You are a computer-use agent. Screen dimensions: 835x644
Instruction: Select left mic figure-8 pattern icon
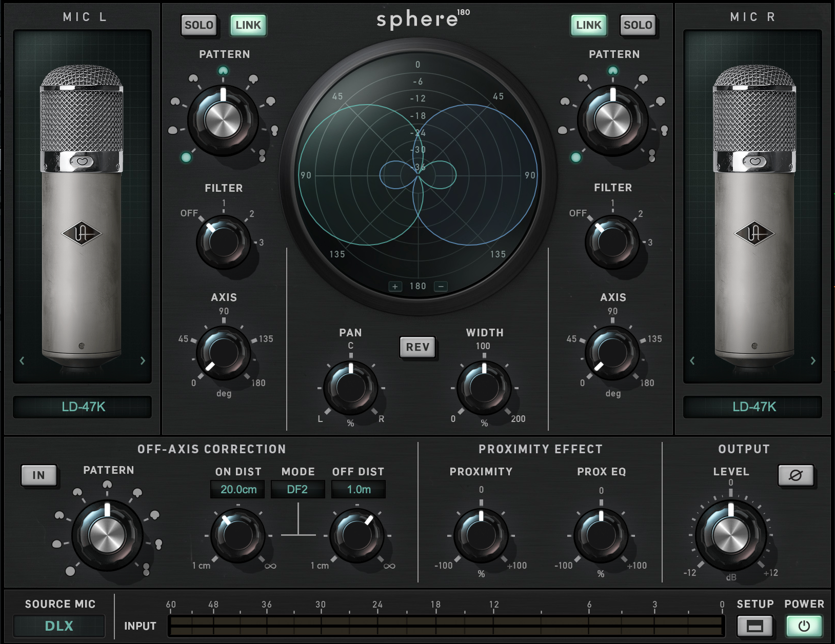point(262,155)
